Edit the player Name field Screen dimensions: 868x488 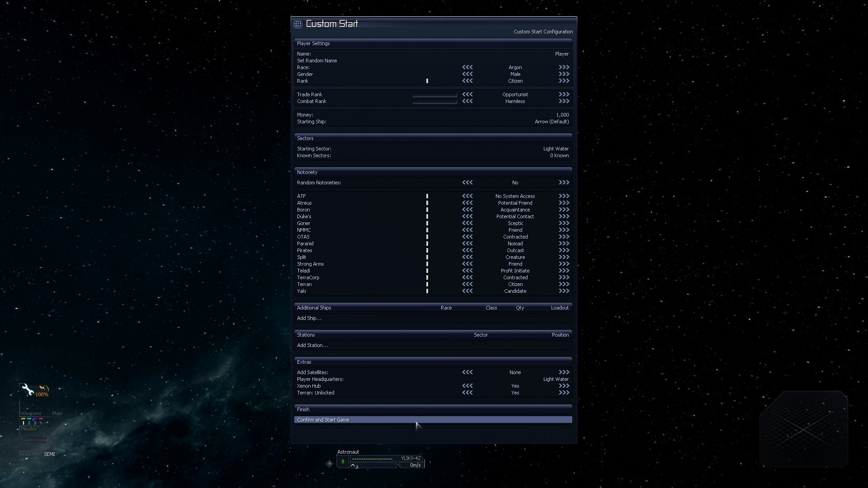pos(433,54)
